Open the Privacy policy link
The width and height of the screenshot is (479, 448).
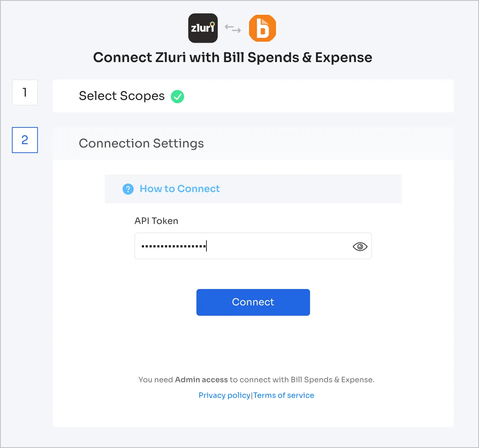(224, 395)
